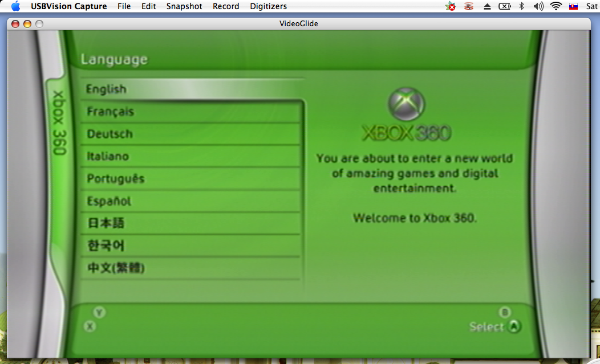Select Français in the Language list
600x364 pixels.
pos(190,112)
